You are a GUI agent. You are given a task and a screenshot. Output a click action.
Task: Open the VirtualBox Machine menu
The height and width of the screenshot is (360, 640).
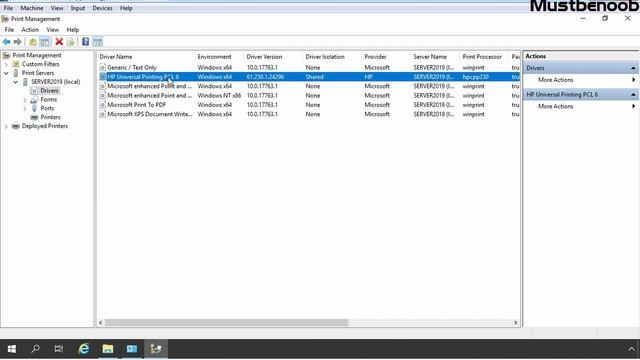click(x=32, y=8)
